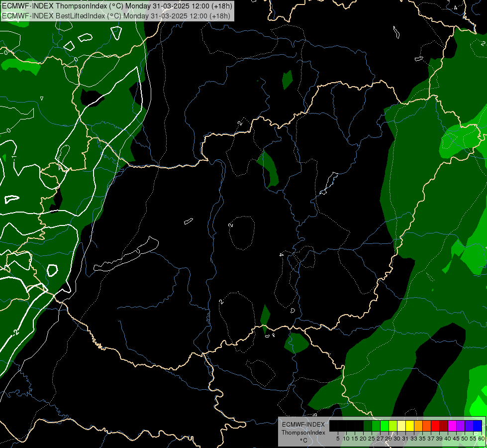The width and height of the screenshot is (487, 448).
Task: Click the legend tick value 45
Action: click(456, 439)
